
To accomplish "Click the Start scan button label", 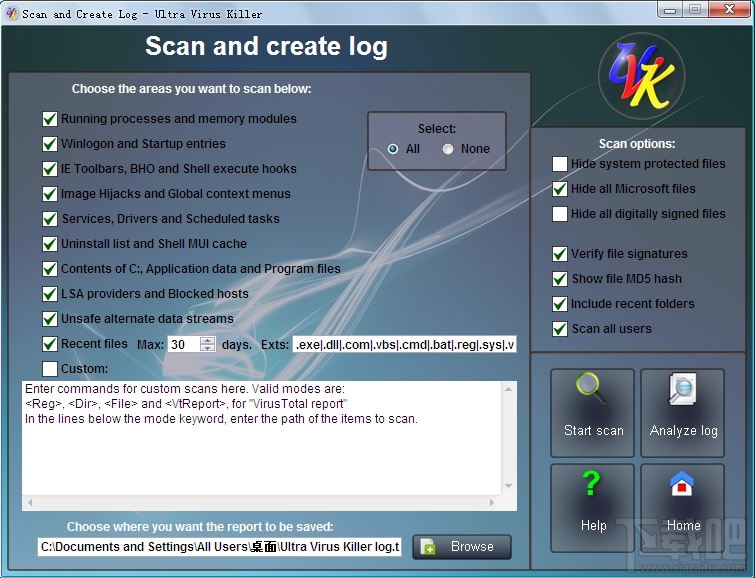I will (593, 430).
